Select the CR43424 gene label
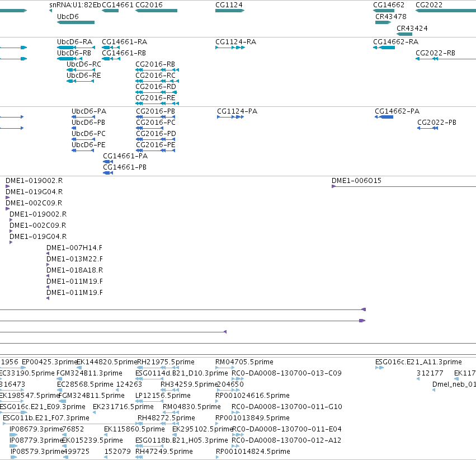The image size is (476, 460). 412,28
